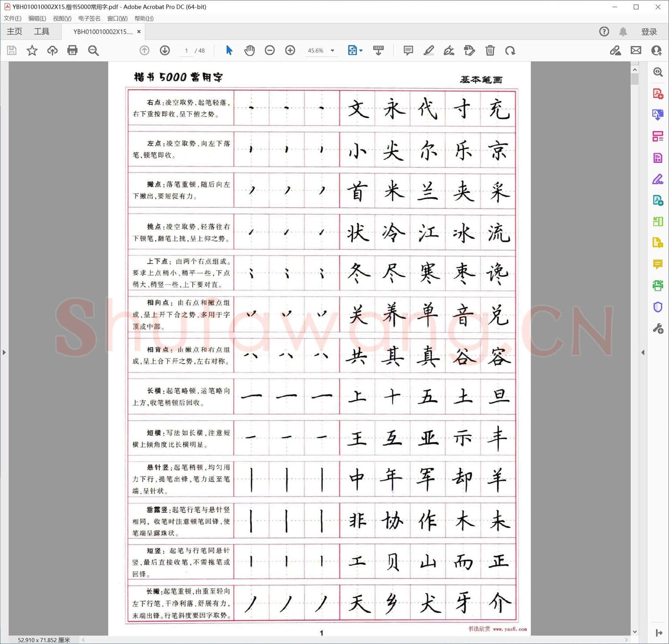669x644 pixels.
Task: Click the collapse tools pane arrow at bottom right
Action: pos(659,633)
